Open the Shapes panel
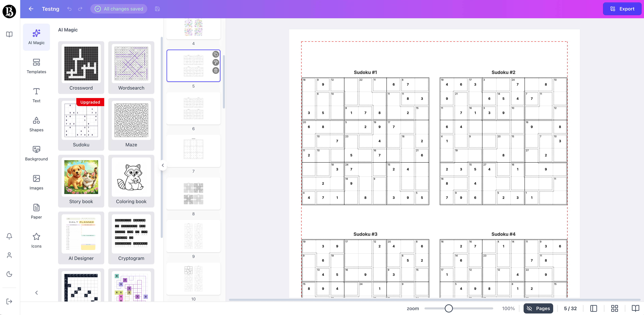 coord(36,124)
